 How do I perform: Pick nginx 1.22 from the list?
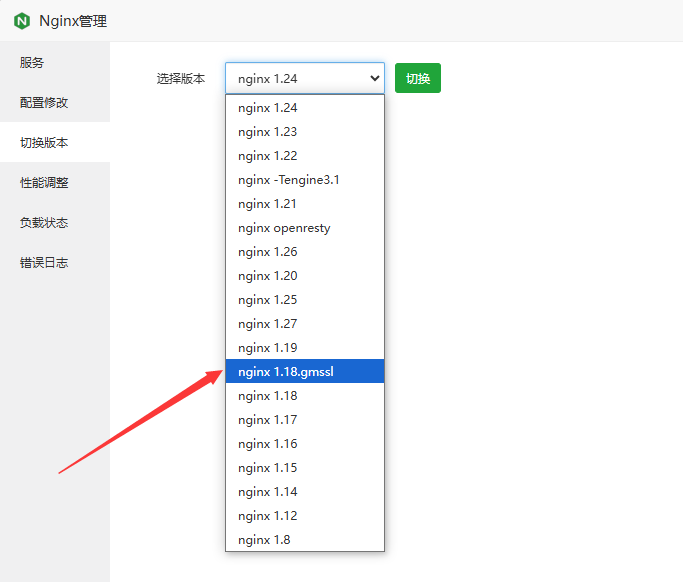pos(305,156)
